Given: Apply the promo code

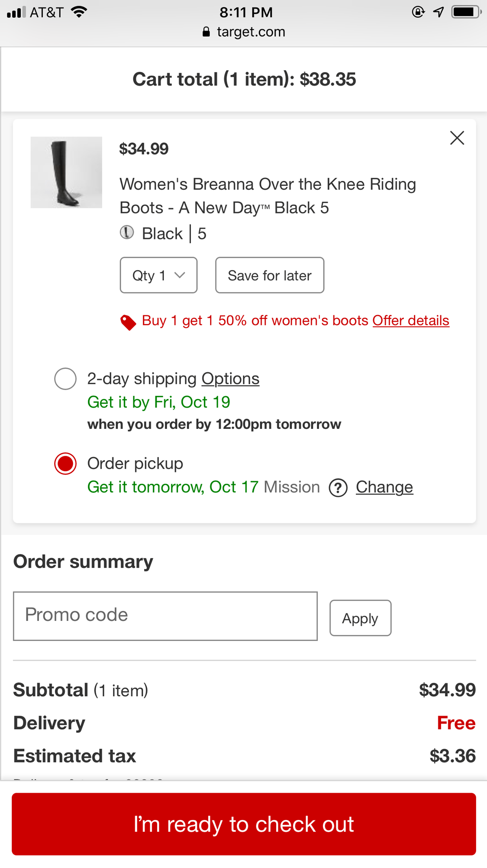Looking at the screenshot, I should coord(360,618).
